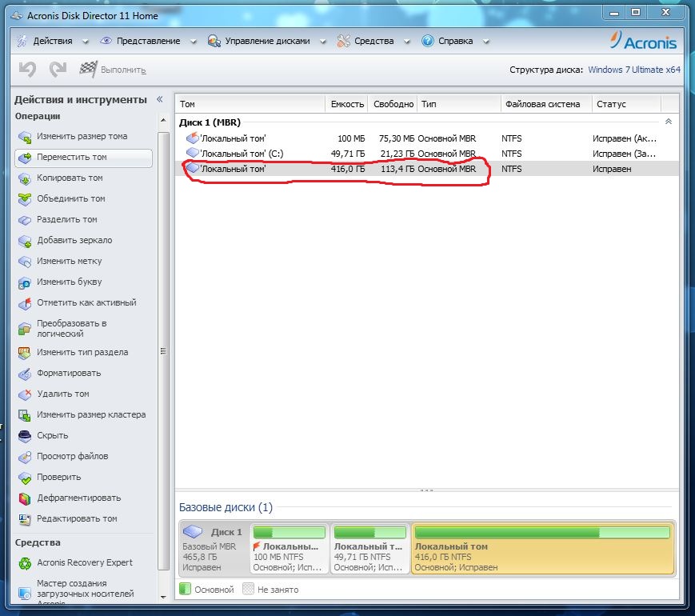
Task: Click the arrow next to Управление дисками
Action: pyautogui.click(x=322, y=42)
